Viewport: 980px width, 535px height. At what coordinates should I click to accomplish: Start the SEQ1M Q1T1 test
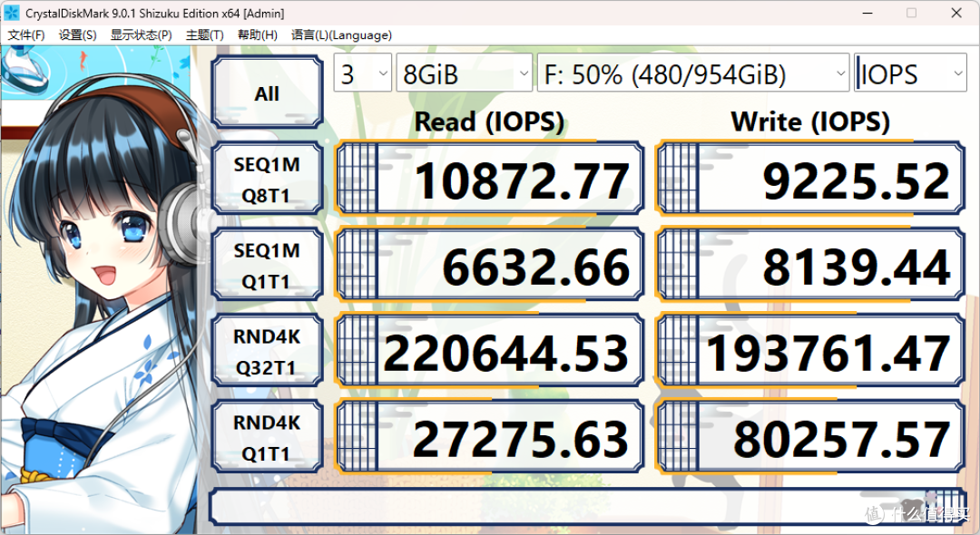(x=267, y=265)
